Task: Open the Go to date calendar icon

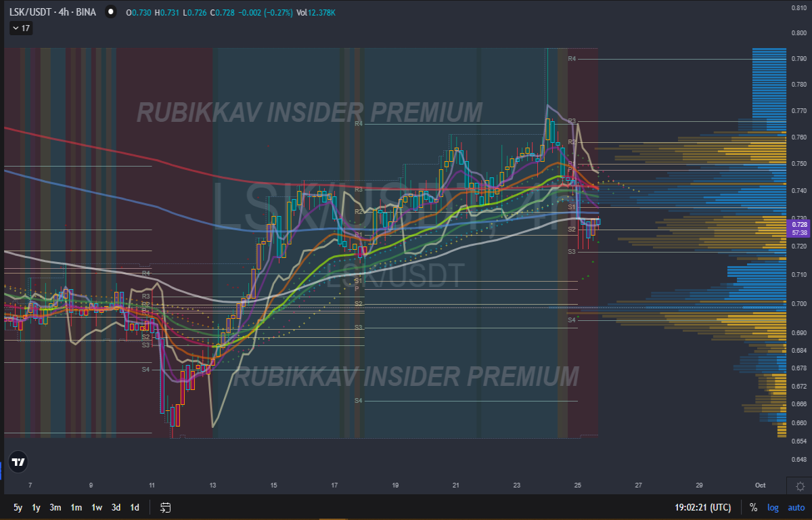Action: pos(165,507)
